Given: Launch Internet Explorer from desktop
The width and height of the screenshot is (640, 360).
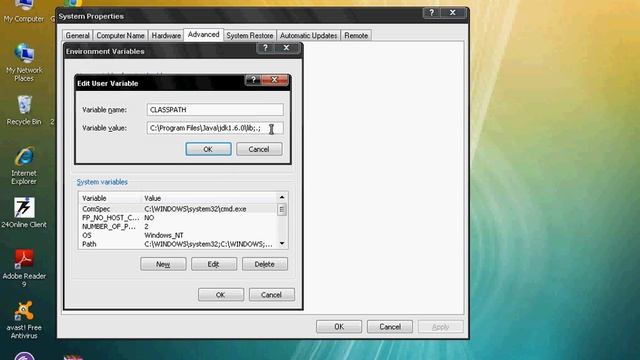Looking at the screenshot, I should click(x=24, y=166).
